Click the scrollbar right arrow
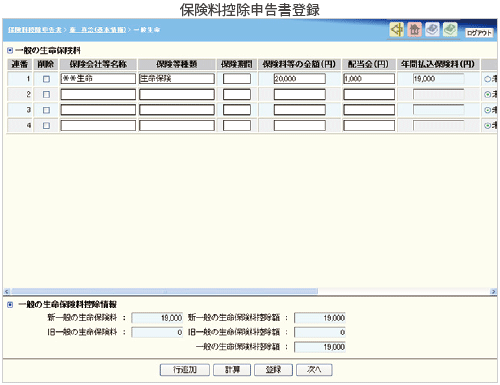Image resolution: width=500 pixels, height=385 pixels. point(493,291)
